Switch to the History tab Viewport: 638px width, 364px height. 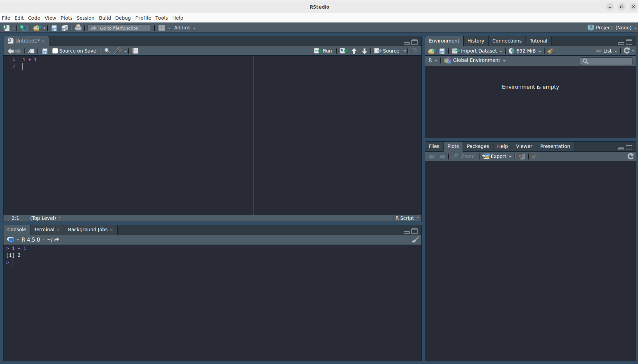476,41
